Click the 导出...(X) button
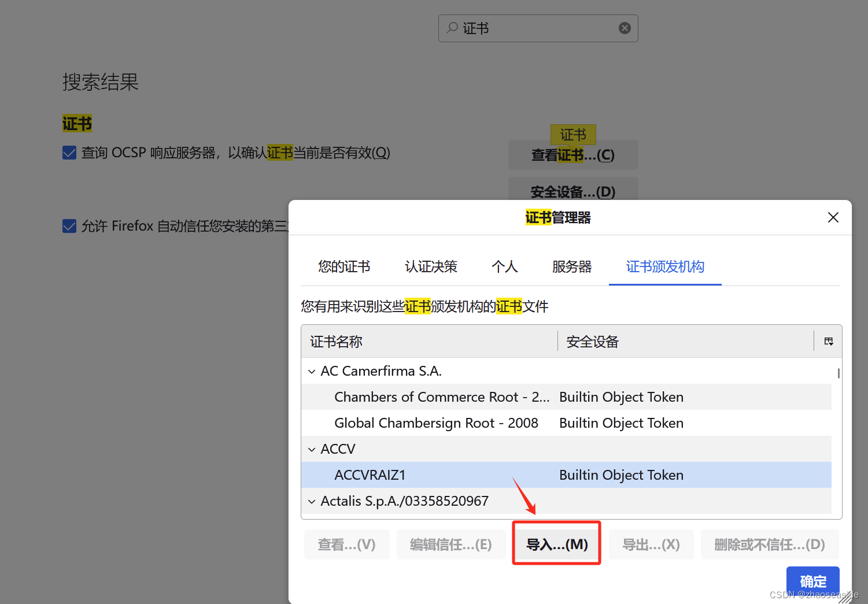Viewport: 868px width, 604px height. [x=651, y=544]
